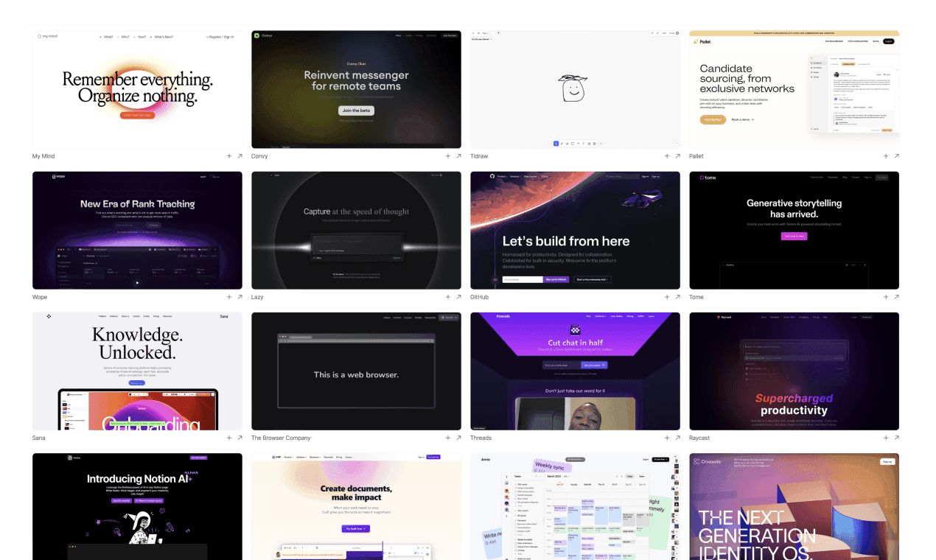Select the Pallet candidate sourcing thumbnail
The image size is (936, 560).
coord(794,89)
